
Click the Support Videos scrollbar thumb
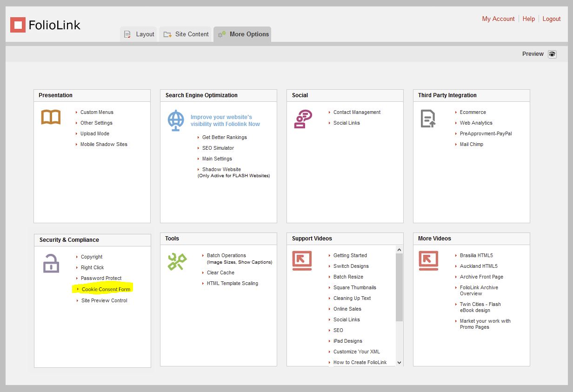tap(399, 287)
